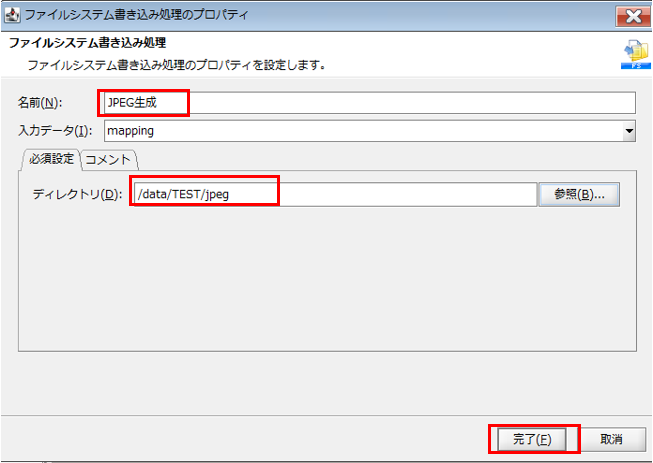Click the file system FS icon in the header
653x463 pixels.
tap(636, 54)
